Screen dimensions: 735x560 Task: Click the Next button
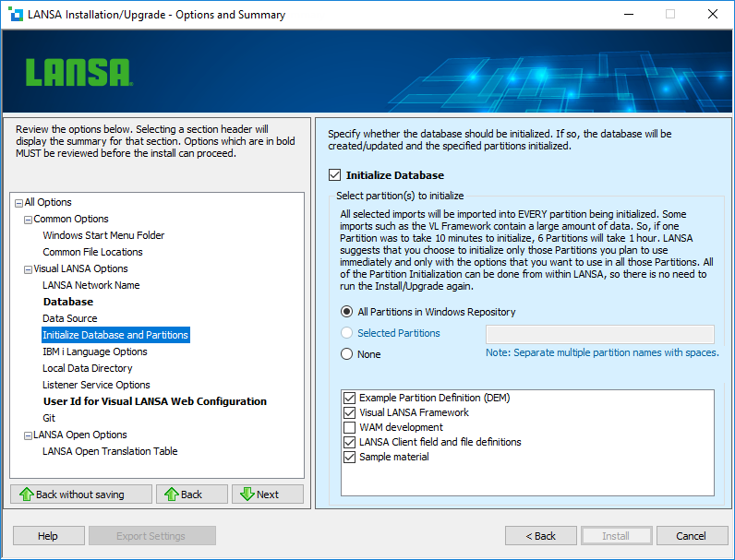[268, 494]
